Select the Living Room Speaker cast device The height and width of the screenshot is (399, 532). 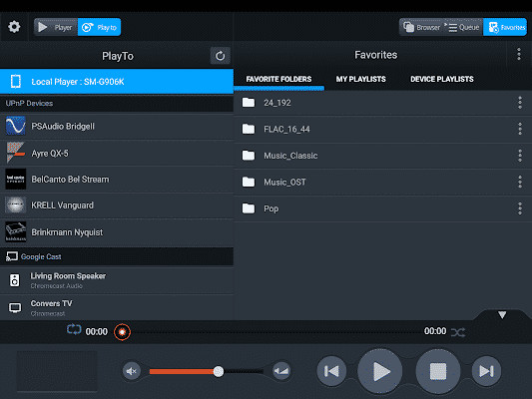pos(117,280)
